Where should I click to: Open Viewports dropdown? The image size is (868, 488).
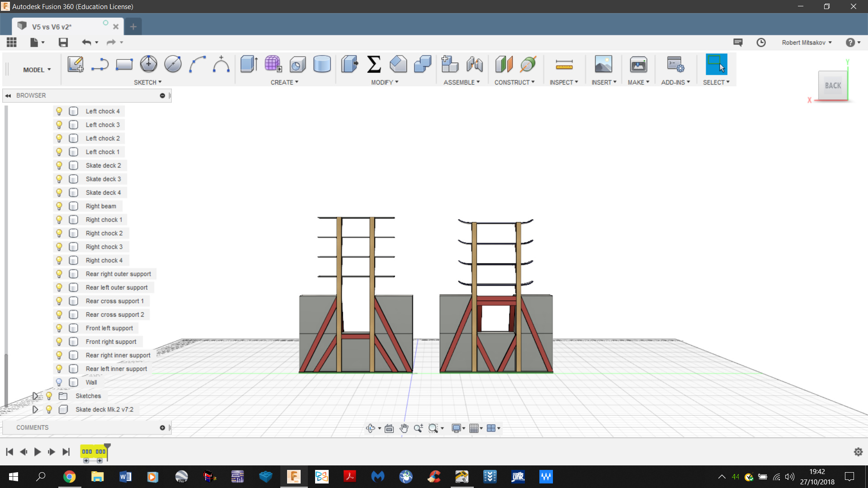[494, 428]
